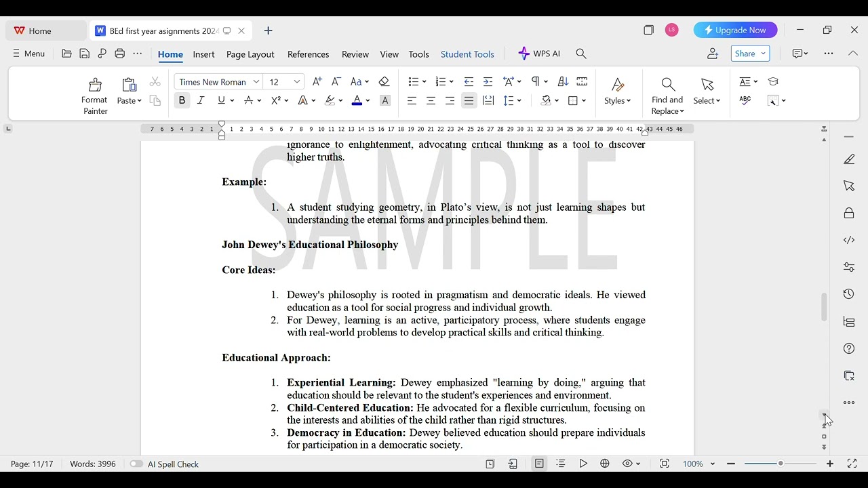868x488 pixels.
Task: Click the Format Painter tool
Action: (95, 96)
